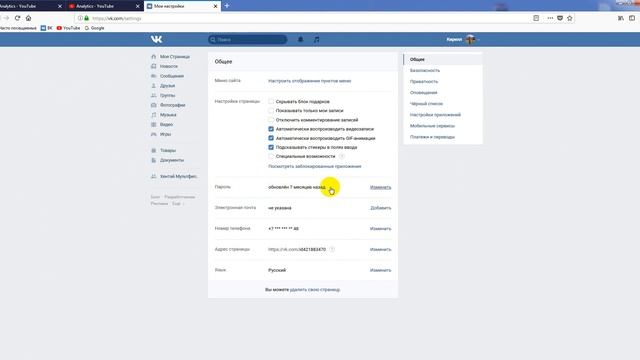The width and height of the screenshot is (640, 360).
Task: Click help icon next to page address
Action: click(332, 249)
